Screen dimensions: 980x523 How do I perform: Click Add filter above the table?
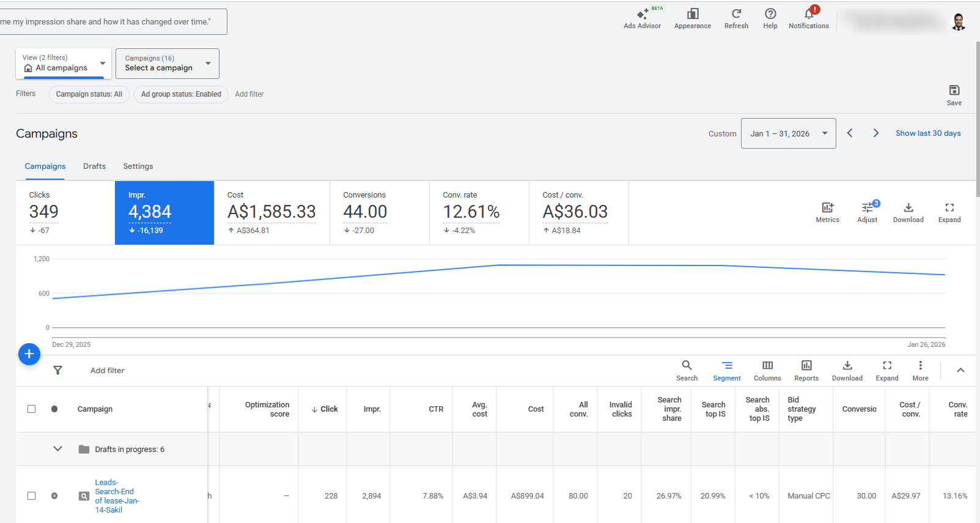tap(108, 371)
